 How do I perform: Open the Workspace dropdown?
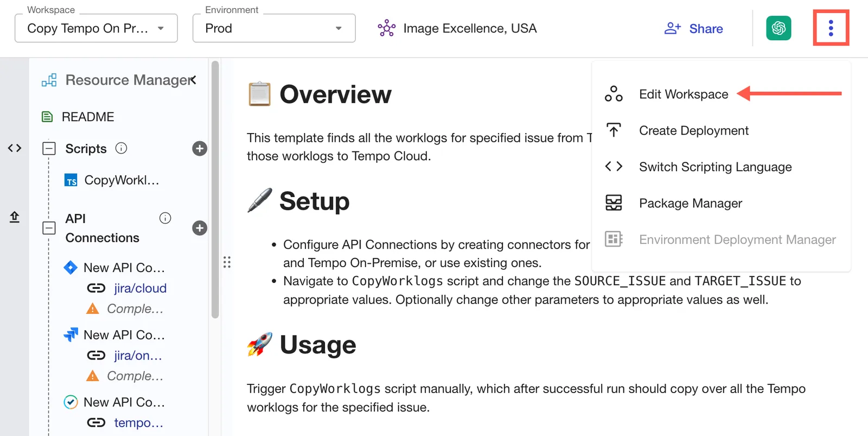pyautogui.click(x=96, y=28)
